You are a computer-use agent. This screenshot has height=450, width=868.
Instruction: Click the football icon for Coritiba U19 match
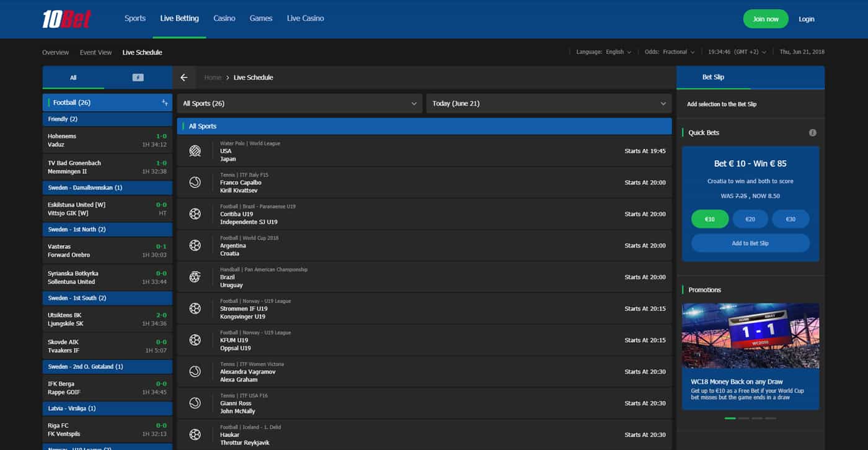tap(195, 214)
